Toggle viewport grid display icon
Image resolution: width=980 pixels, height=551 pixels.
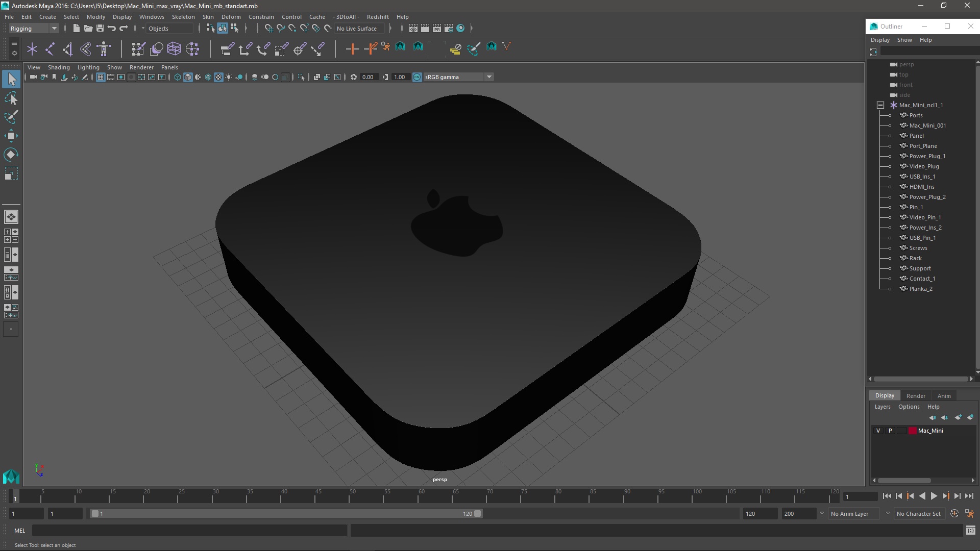click(x=101, y=77)
